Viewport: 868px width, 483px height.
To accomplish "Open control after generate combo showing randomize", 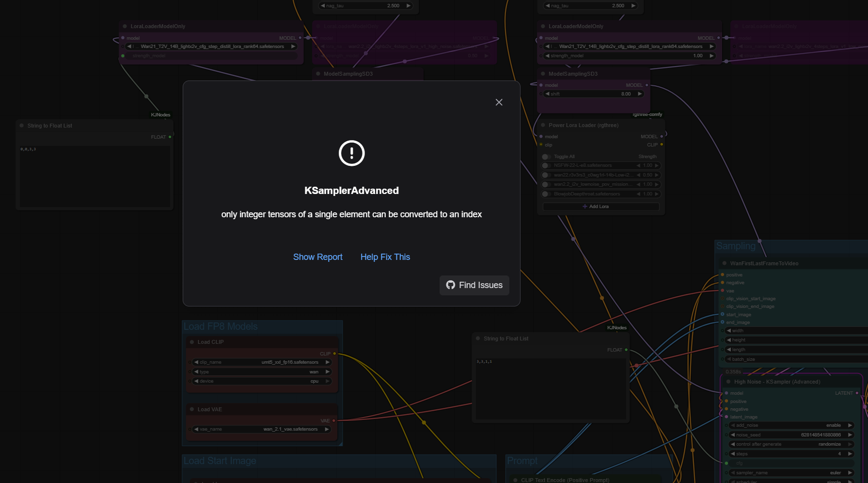I will click(791, 444).
